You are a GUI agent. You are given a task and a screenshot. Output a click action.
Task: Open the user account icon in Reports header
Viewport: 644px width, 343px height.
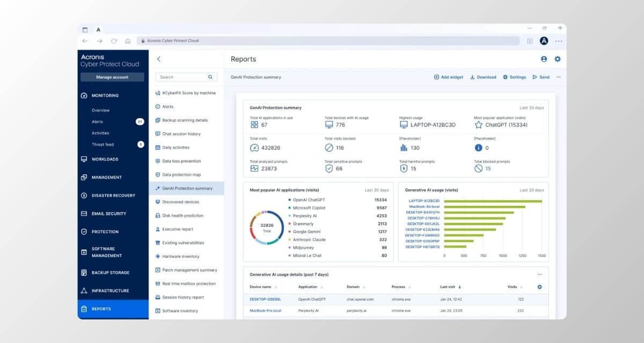(x=544, y=59)
